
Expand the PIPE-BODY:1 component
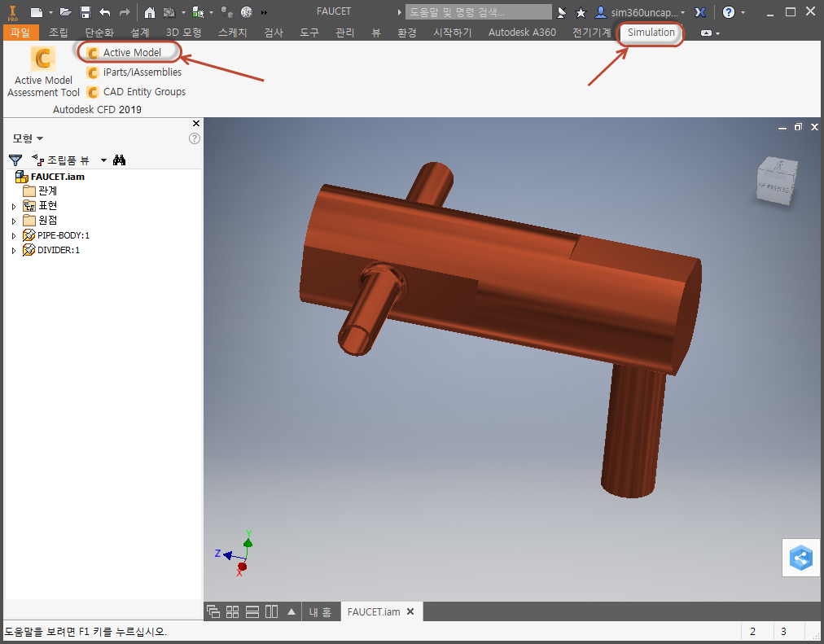pyautogui.click(x=14, y=236)
